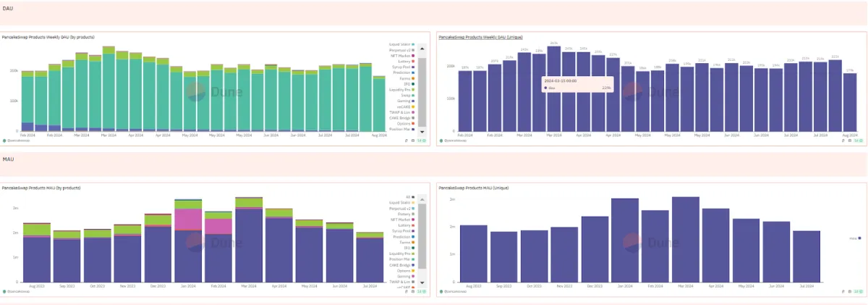Viewport: 868px width, 305px height.
Task: Open PancakeSwap Products MAU (by products) title
Action: coord(41,188)
